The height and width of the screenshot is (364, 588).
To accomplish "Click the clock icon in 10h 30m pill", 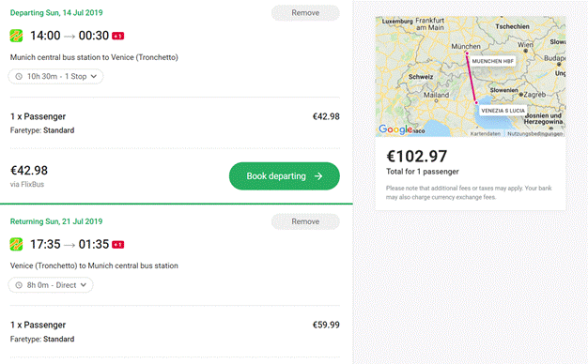I will tap(19, 76).
